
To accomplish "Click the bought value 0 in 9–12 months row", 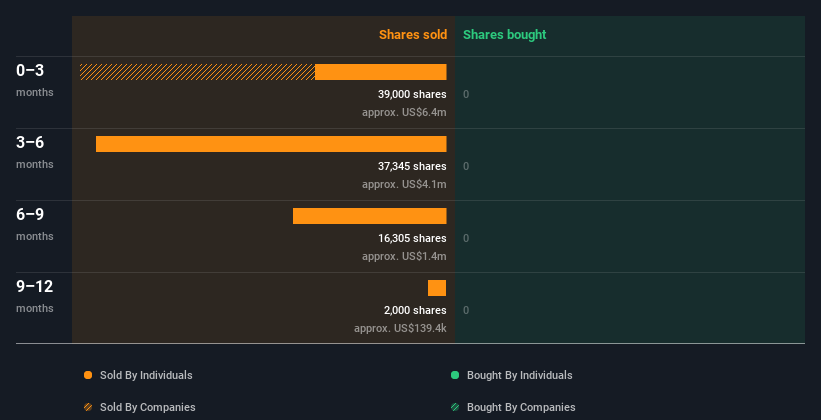I will [x=466, y=311].
